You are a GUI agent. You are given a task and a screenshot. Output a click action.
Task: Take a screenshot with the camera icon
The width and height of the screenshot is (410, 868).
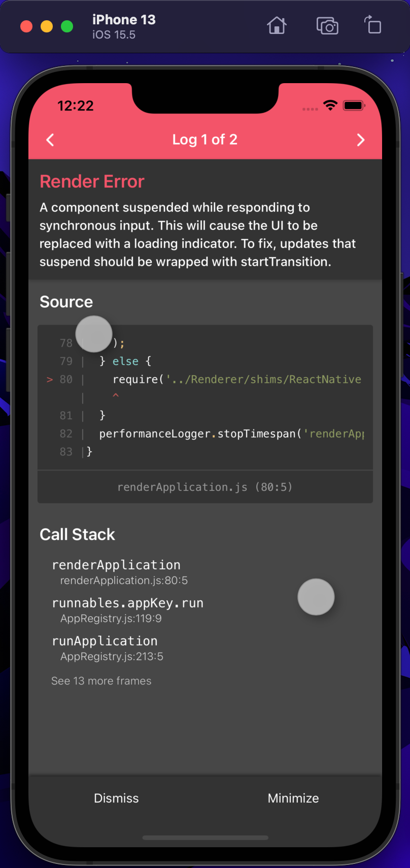coord(327,25)
